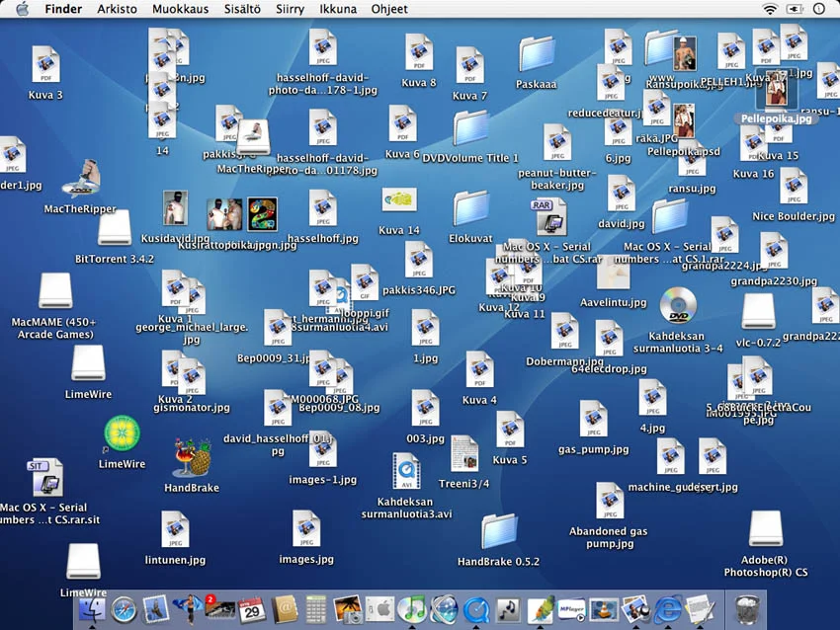Image resolution: width=840 pixels, height=630 pixels.
Task: Click the Internet Explorer Dock icon
Action: click(668, 609)
